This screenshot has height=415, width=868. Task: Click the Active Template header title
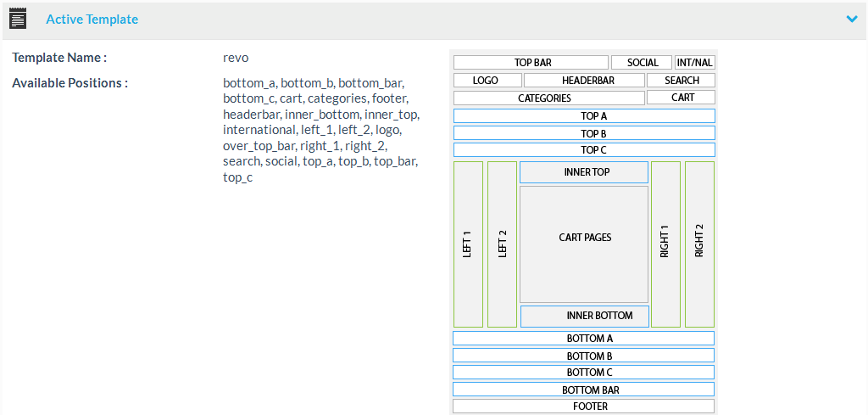[92, 19]
